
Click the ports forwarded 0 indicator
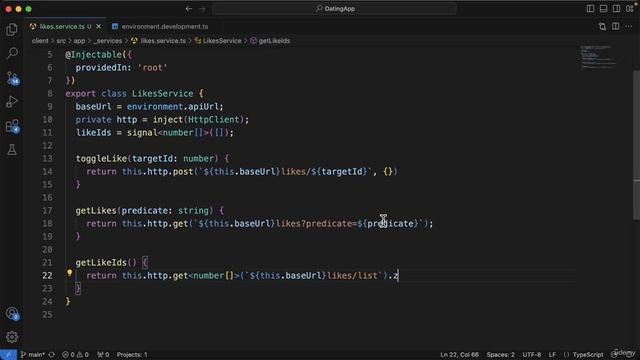(103, 355)
